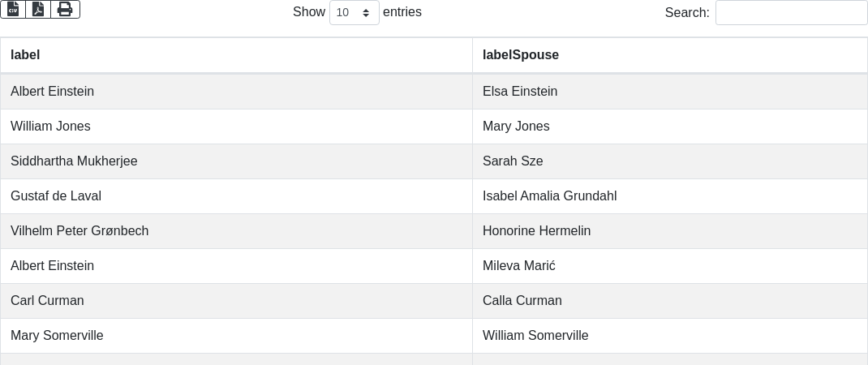The width and height of the screenshot is (868, 365).
Task: Select the Carl Curman cell
Action: [x=47, y=301]
